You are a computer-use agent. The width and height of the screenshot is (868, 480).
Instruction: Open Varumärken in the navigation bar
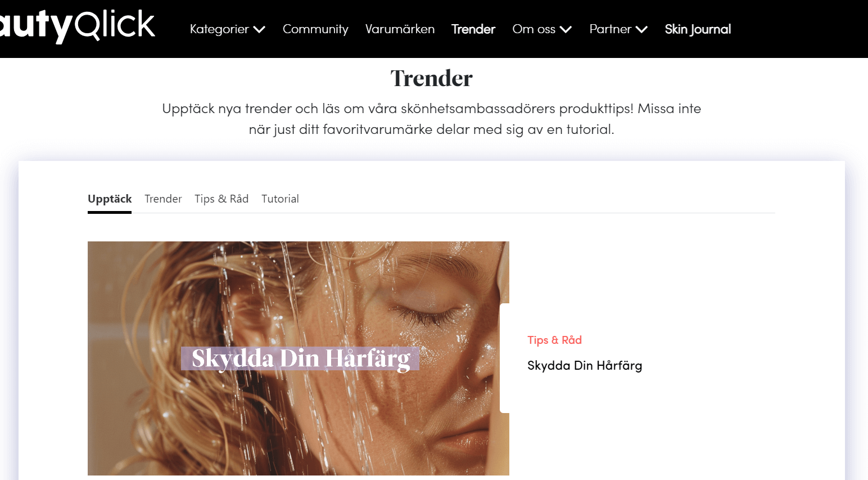(x=400, y=29)
